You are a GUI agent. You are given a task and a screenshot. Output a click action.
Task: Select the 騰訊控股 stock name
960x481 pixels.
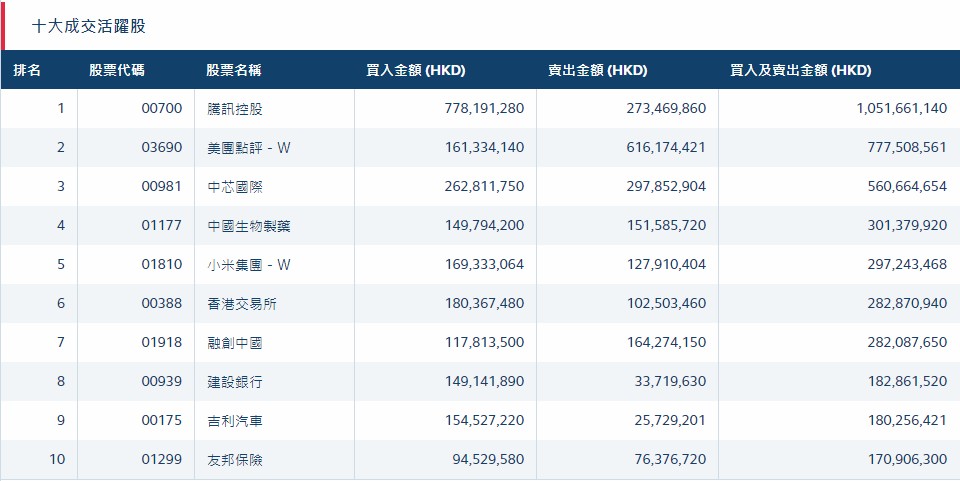(x=235, y=109)
